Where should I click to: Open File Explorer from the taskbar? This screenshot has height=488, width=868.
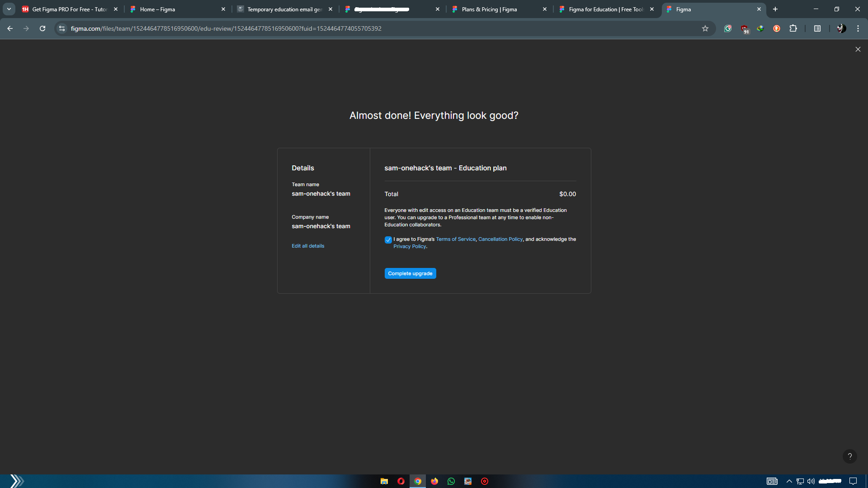384,481
